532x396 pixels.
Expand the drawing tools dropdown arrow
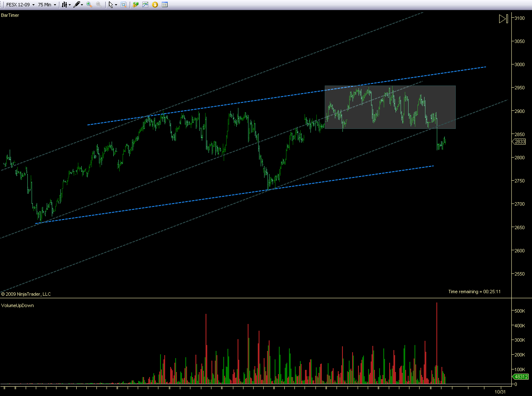click(x=82, y=5)
